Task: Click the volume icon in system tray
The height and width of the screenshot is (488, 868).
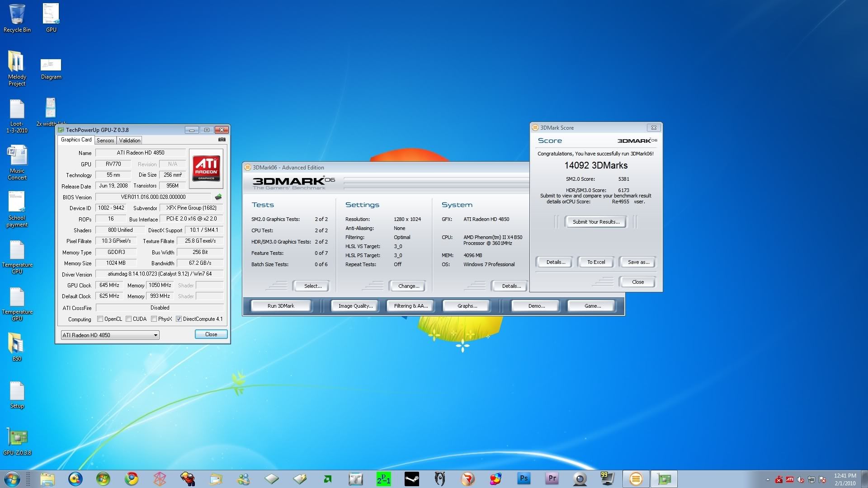Action: pos(801,479)
